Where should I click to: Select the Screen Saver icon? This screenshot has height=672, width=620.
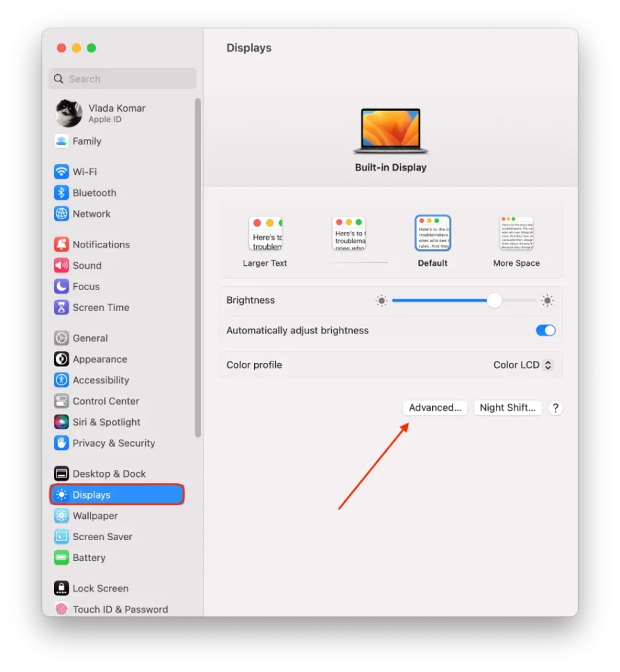coord(61,537)
